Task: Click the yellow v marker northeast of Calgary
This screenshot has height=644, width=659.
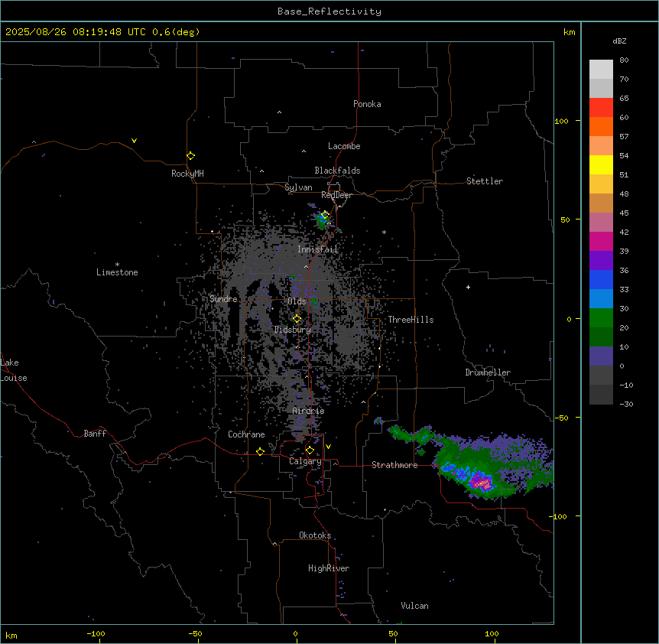Action: coord(328,447)
